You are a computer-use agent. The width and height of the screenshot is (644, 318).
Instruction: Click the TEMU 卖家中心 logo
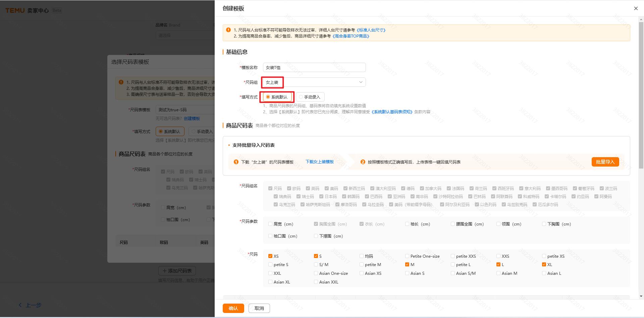[27, 10]
